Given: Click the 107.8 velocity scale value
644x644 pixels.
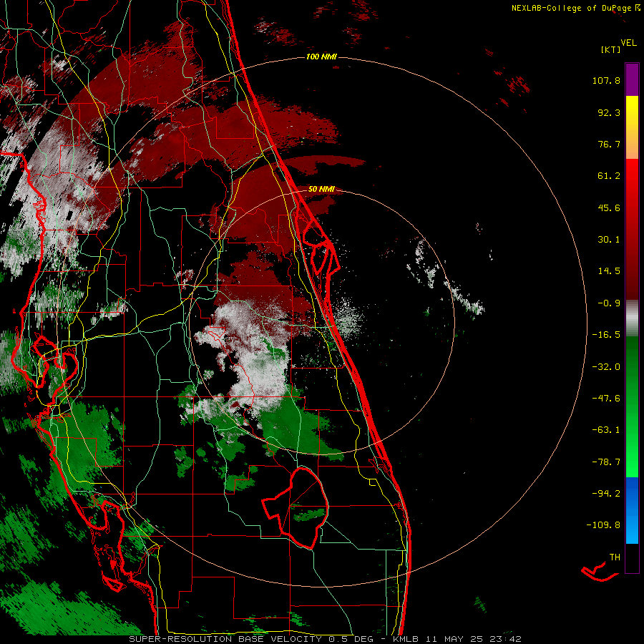Looking at the screenshot, I should (606, 80).
